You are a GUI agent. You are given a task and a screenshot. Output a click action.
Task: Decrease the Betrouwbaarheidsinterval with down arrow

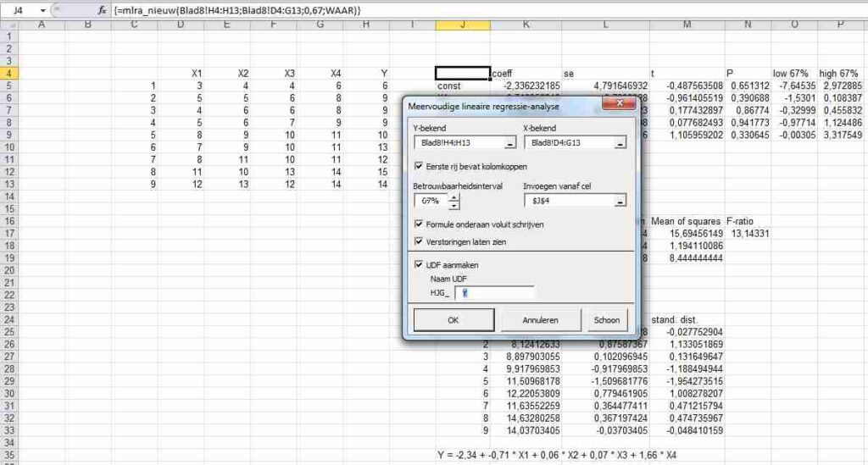point(454,206)
